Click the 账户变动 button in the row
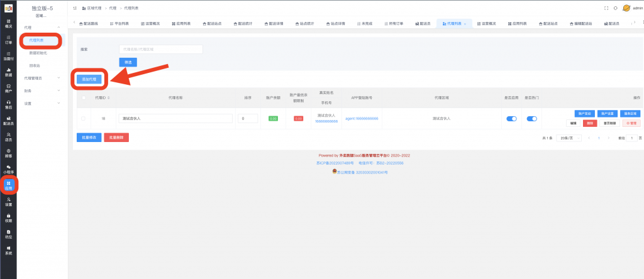The width and height of the screenshot is (644, 279). [x=584, y=114]
